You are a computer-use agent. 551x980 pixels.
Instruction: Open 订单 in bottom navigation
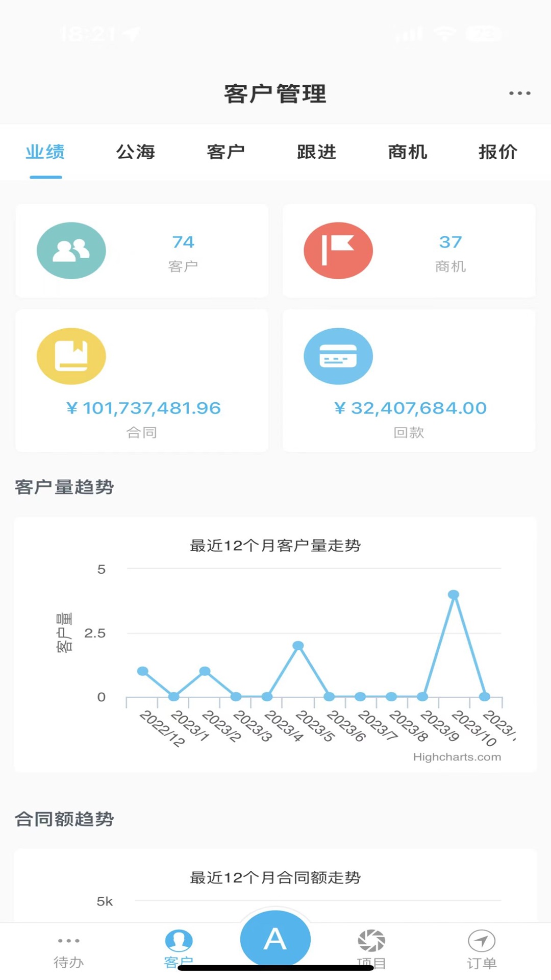(482, 950)
